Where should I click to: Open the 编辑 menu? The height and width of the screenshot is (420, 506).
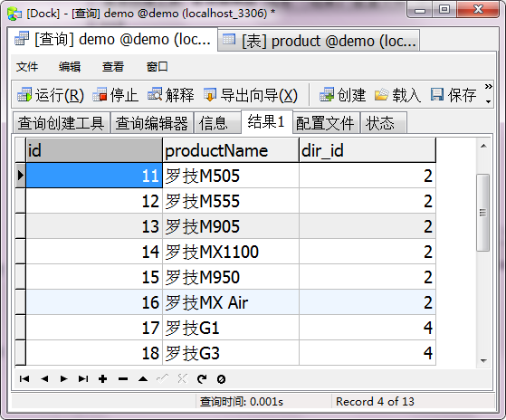pyautogui.click(x=70, y=67)
